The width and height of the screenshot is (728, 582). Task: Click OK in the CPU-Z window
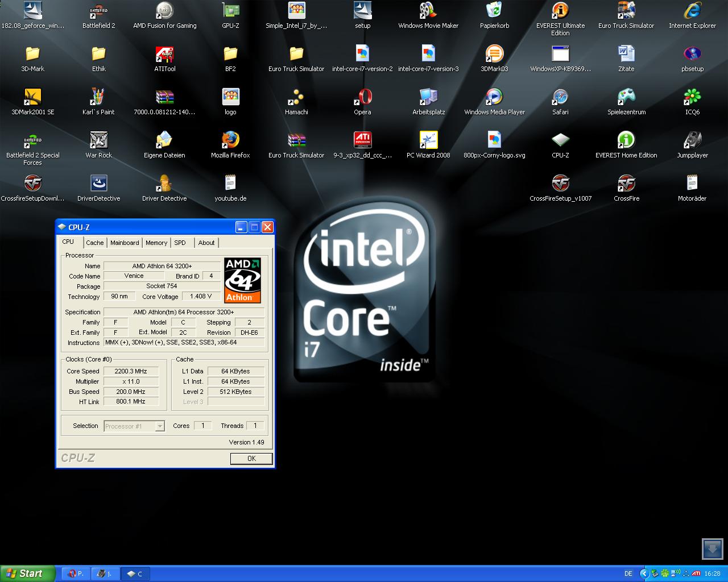pyautogui.click(x=251, y=459)
